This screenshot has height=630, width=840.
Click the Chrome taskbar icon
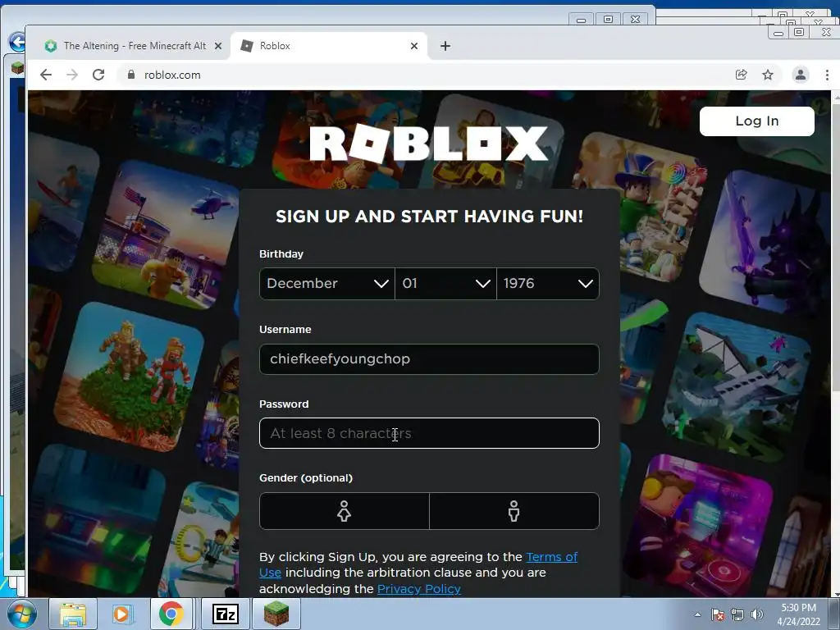(x=171, y=614)
